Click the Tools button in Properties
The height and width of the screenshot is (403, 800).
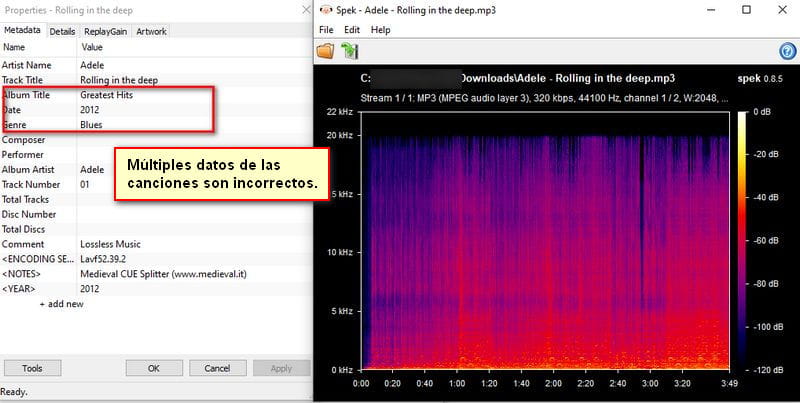(32, 368)
